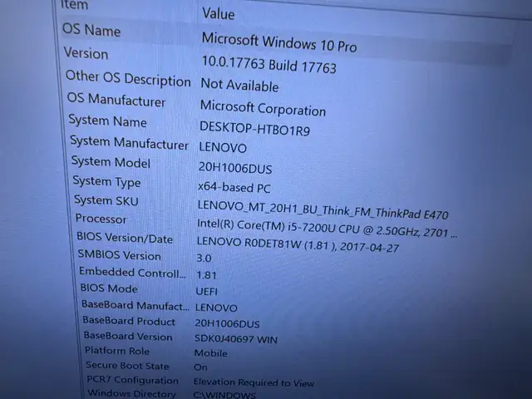Select the value Microsoft Windows 10 Pro
Image resolution: width=532 pixels, height=399 pixels.
(x=279, y=42)
